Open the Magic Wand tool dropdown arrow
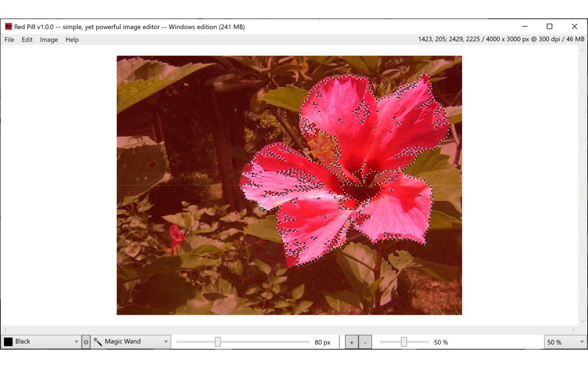The width and height of the screenshot is (588, 368). pyautogui.click(x=166, y=341)
